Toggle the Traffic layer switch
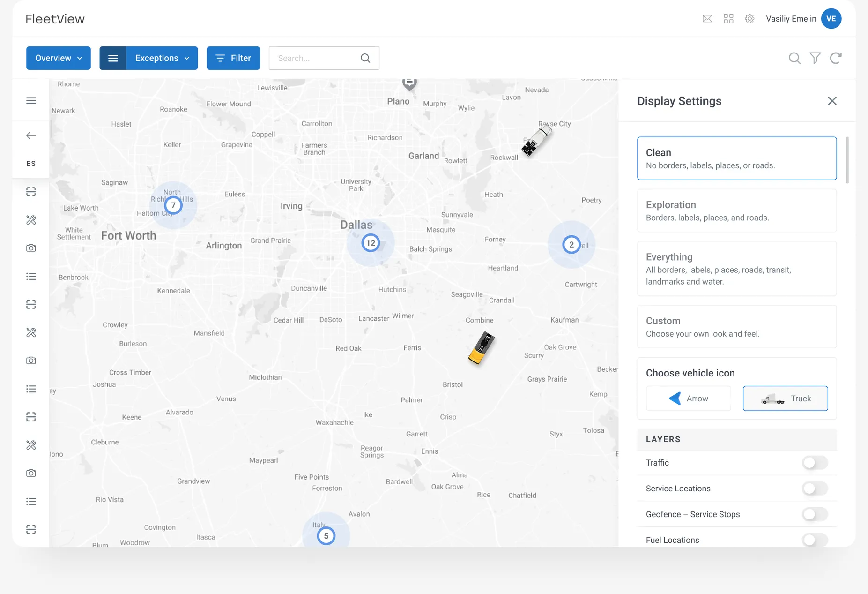The height and width of the screenshot is (594, 868). (x=815, y=463)
